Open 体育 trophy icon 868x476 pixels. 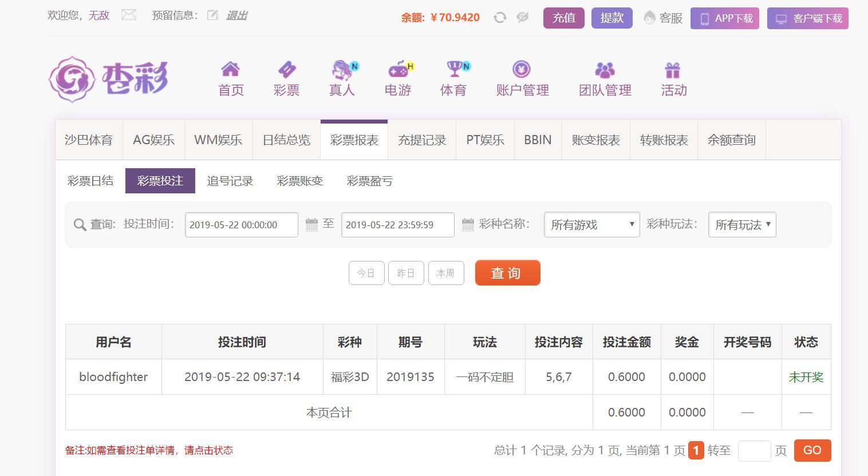tap(457, 69)
